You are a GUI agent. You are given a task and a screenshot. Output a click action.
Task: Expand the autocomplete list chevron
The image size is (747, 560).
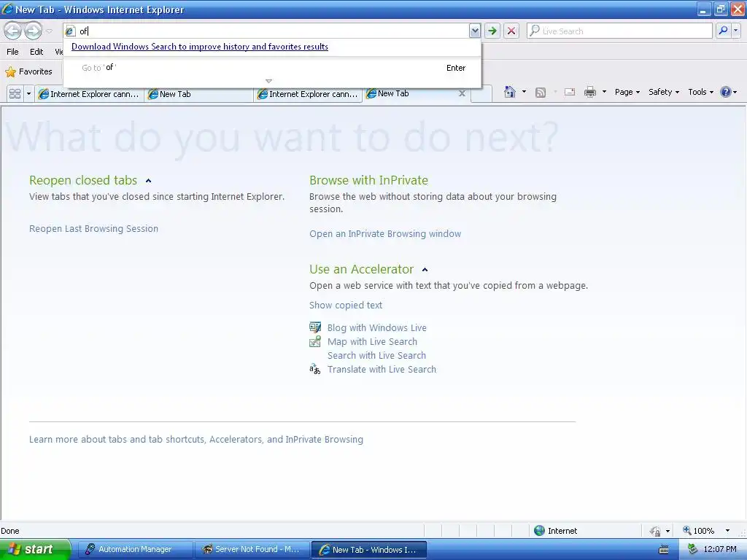tap(268, 81)
